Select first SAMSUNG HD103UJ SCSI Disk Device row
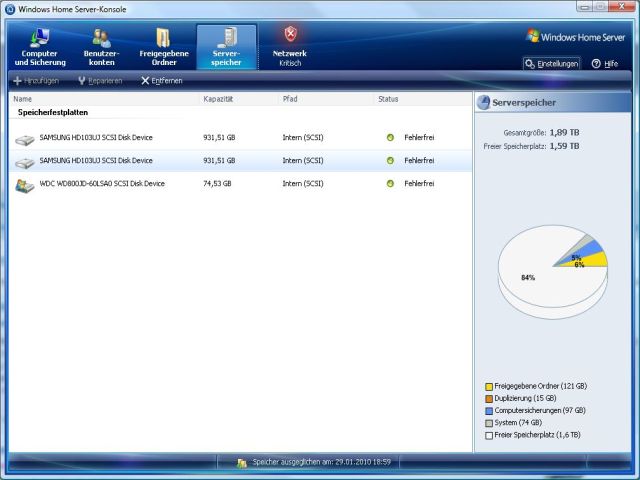640x480 pixels. [x=240, y=138]
